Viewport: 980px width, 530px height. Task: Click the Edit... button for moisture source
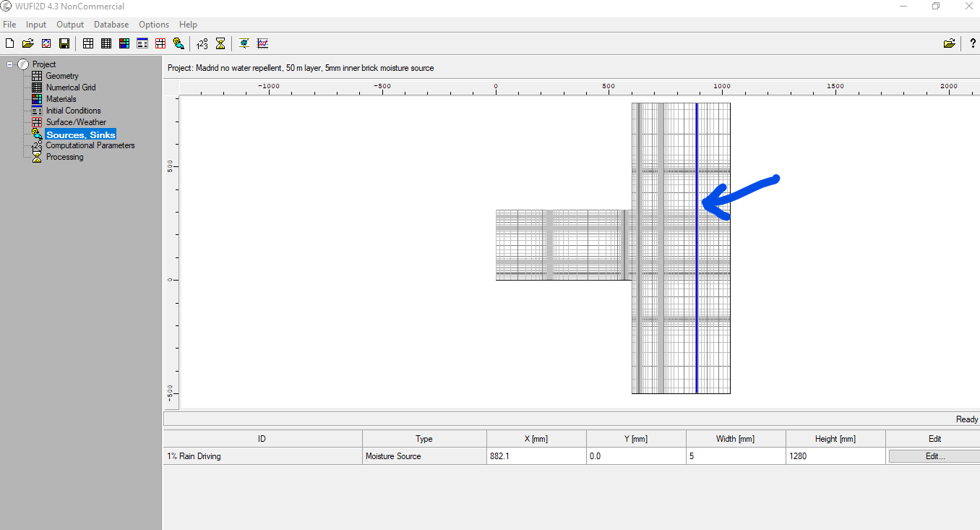tap(934, 456)
